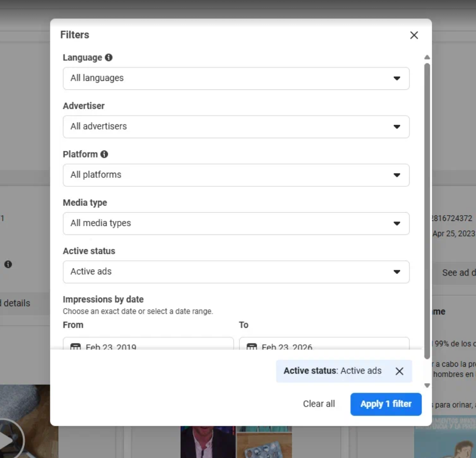The image size is (476, 458).
Task: Click Apply 1 filter
Action: tap(386, 404)
